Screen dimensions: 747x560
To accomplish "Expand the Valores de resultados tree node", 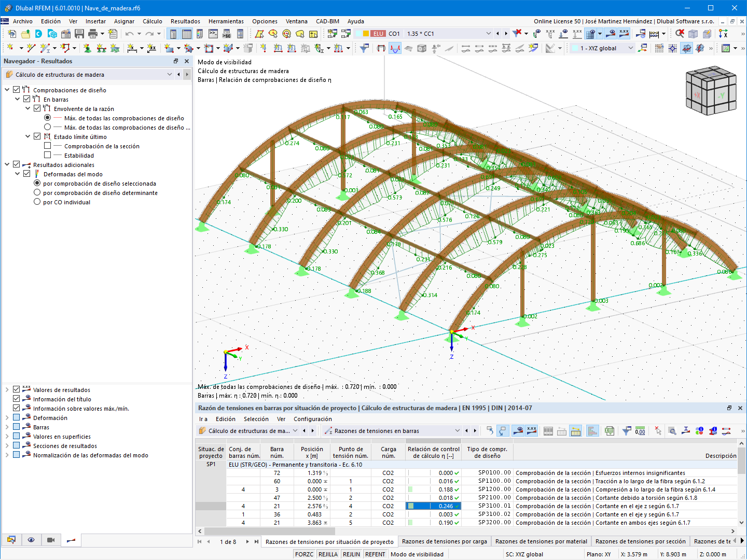I will [7, 390].
